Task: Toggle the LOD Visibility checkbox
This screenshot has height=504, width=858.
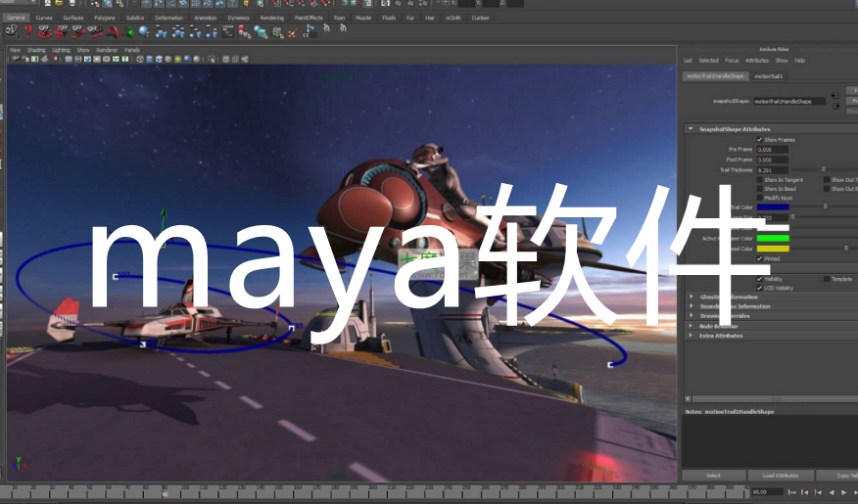Action: click(x=759, y=288)
